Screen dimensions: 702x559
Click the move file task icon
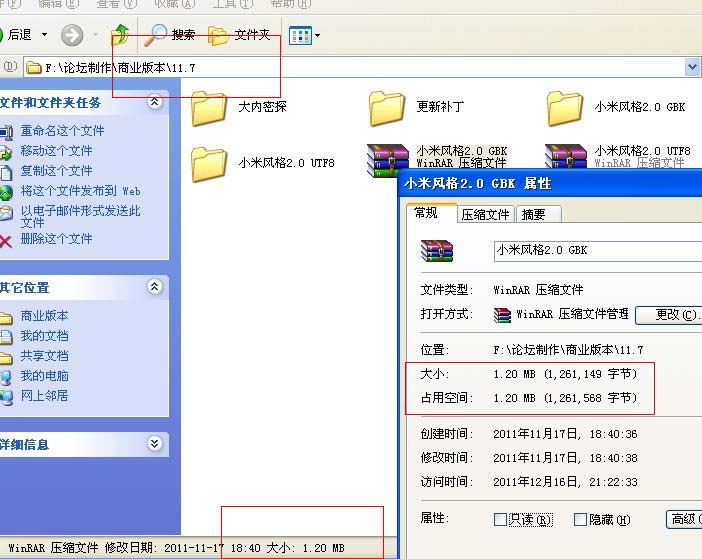[x=6, y=153]
